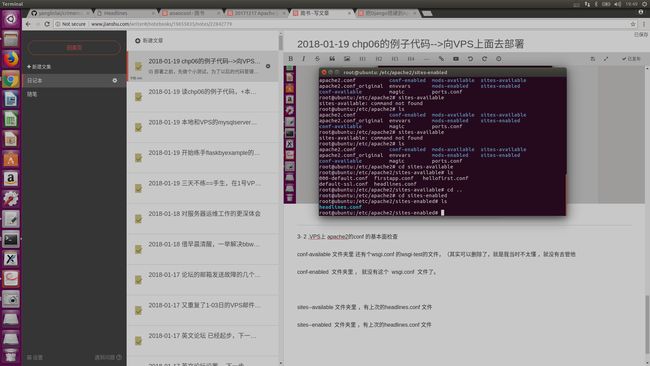Insert a video into the article
Viewport: 650px width, 366px height.
456,58
